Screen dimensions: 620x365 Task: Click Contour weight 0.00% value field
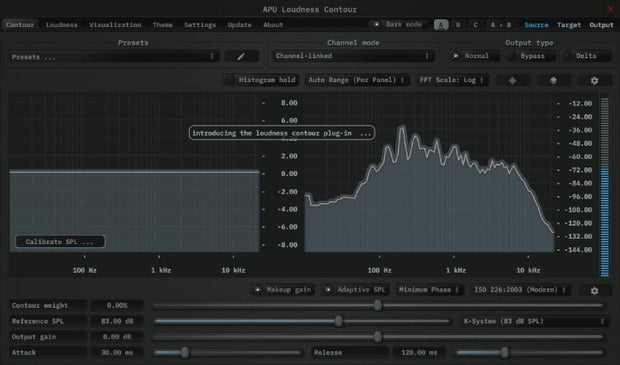pos(117,305)
